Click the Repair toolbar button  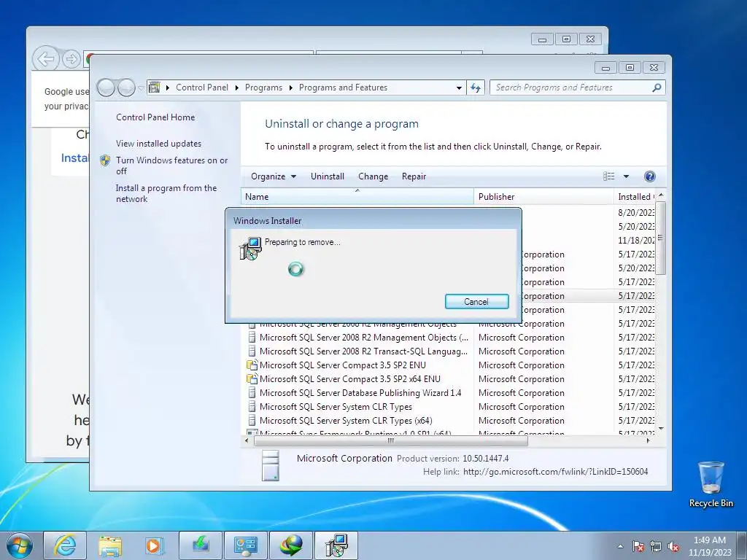click(414, 176)
